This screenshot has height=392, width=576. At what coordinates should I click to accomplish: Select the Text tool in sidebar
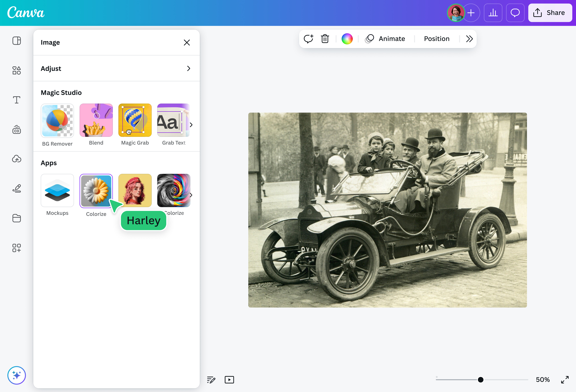tap(17, 100)
